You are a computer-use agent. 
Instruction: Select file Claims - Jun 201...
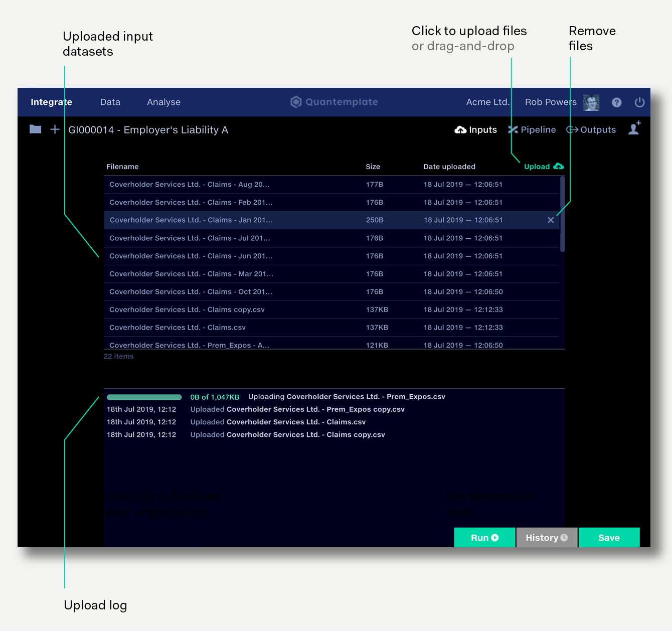331,256
